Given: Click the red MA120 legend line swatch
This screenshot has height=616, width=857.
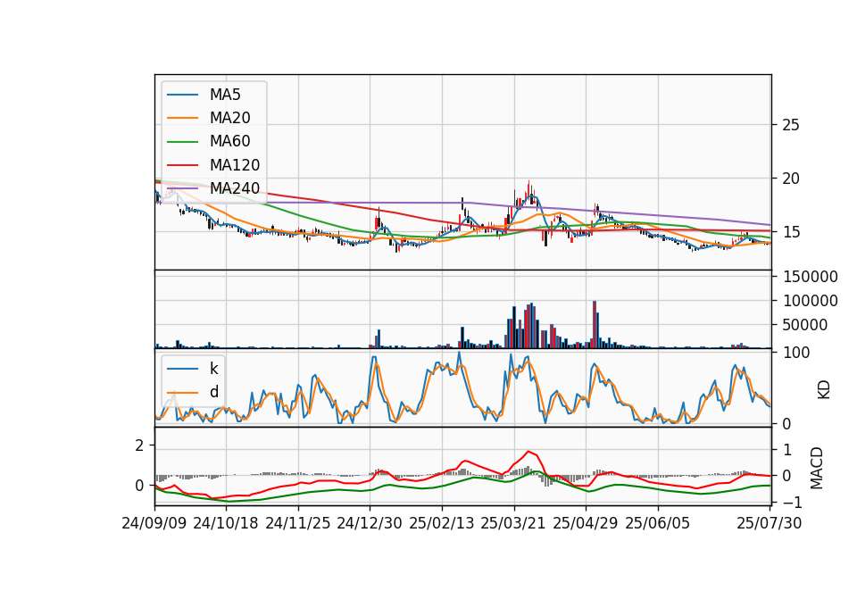Looking at the screenshot, I should [x=182, y=165].
